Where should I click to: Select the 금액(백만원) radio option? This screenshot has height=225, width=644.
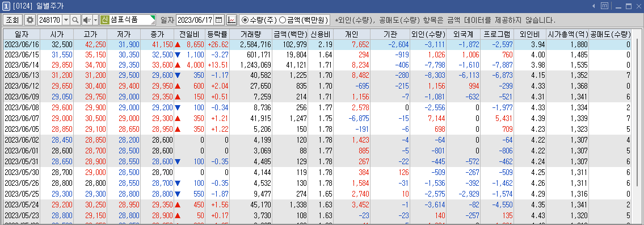[x=304, y=19]
